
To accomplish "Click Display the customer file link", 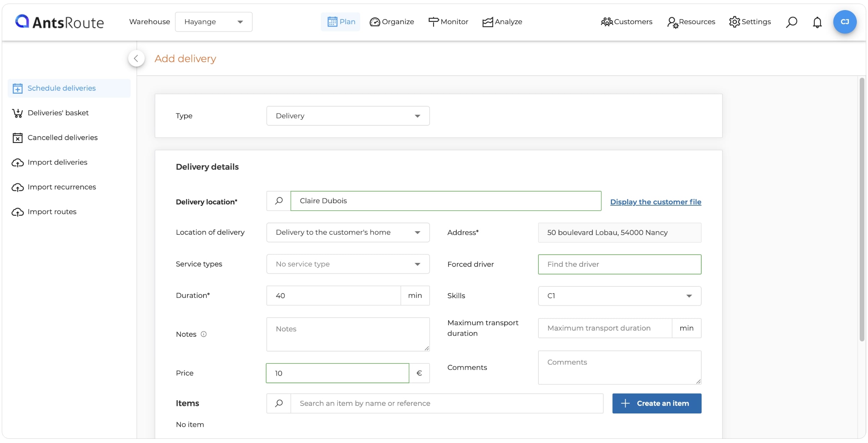I will coord(656,202).
